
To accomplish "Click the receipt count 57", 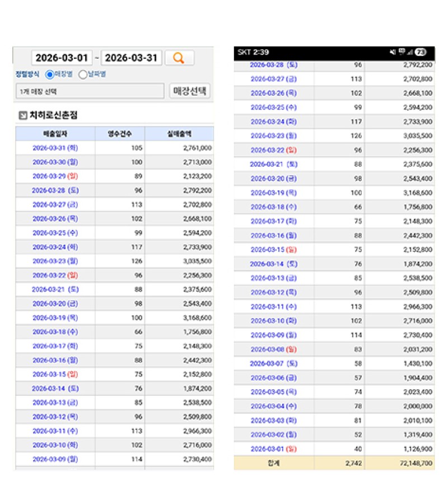I will point(358,378).
